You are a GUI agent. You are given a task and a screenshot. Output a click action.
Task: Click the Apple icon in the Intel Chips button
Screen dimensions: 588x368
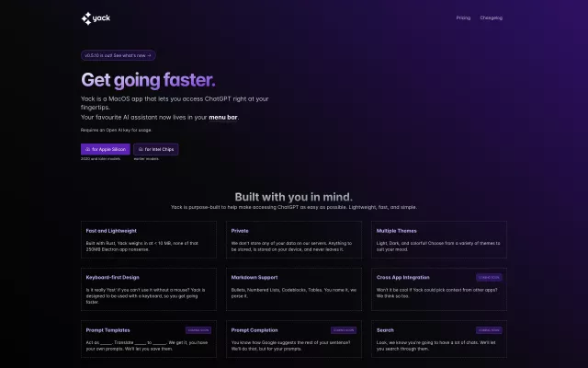(x=141, y=148)
